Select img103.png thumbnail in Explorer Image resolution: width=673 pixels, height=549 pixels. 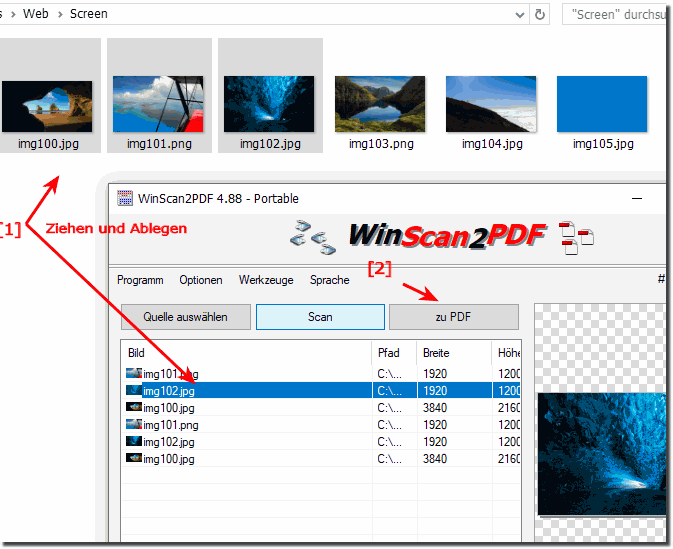380,104
